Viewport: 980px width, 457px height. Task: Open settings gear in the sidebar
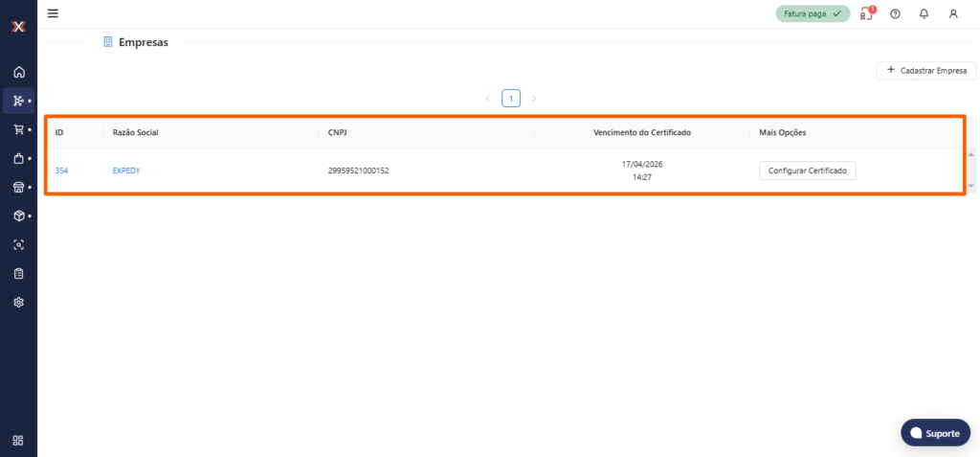tap(18, 302)
